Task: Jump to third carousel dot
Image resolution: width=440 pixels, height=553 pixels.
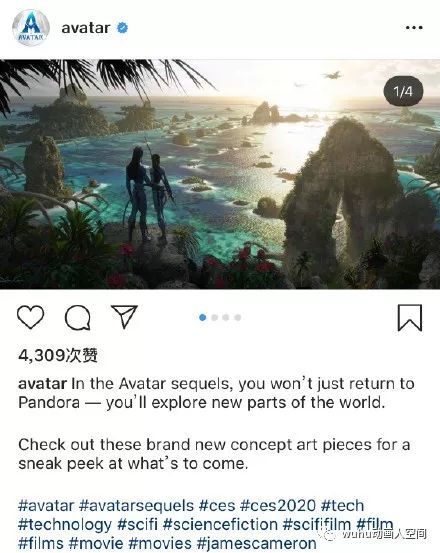Action: click(226, 317)
